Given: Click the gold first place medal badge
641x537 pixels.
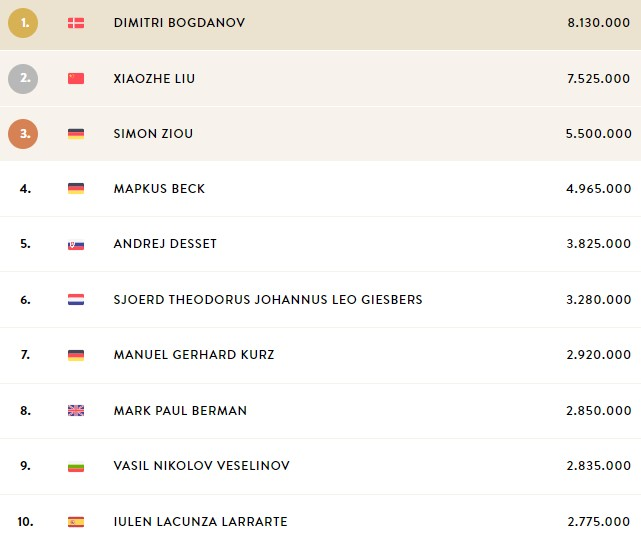Looking at the screenshot, I should click(x=23, y=23).
